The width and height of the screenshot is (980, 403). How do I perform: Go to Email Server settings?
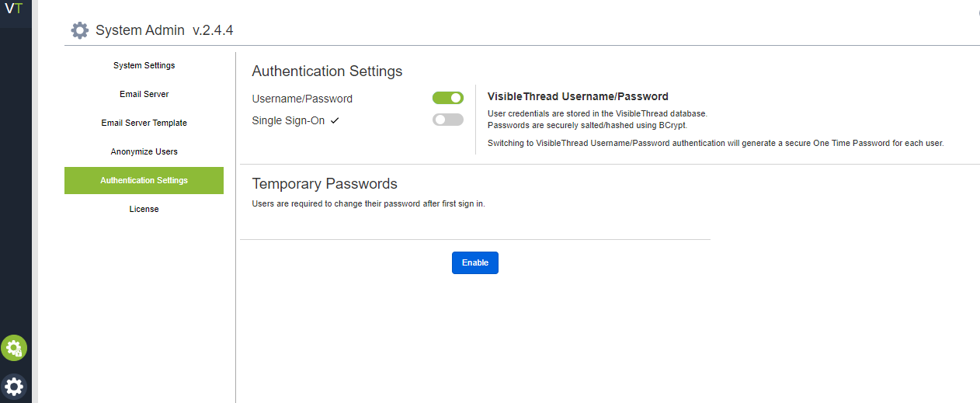tap(144, 94)
